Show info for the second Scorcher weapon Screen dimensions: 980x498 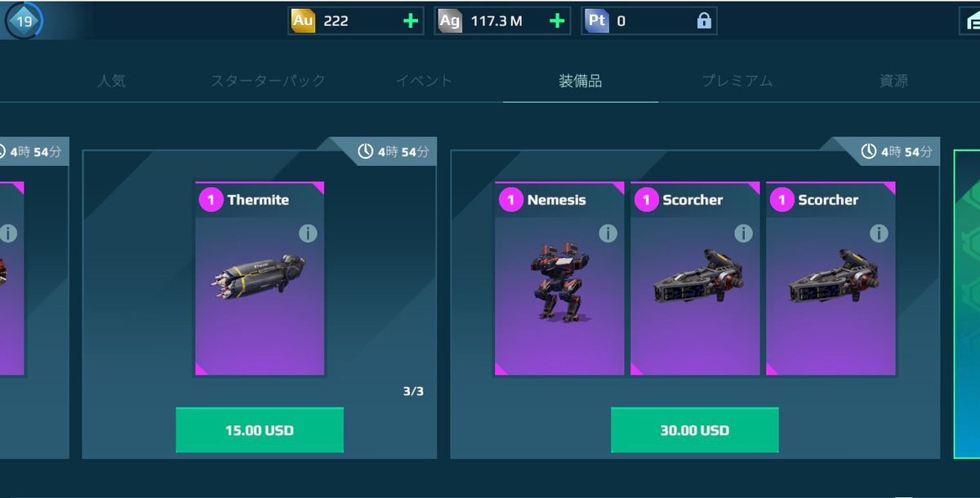point(879,233)
